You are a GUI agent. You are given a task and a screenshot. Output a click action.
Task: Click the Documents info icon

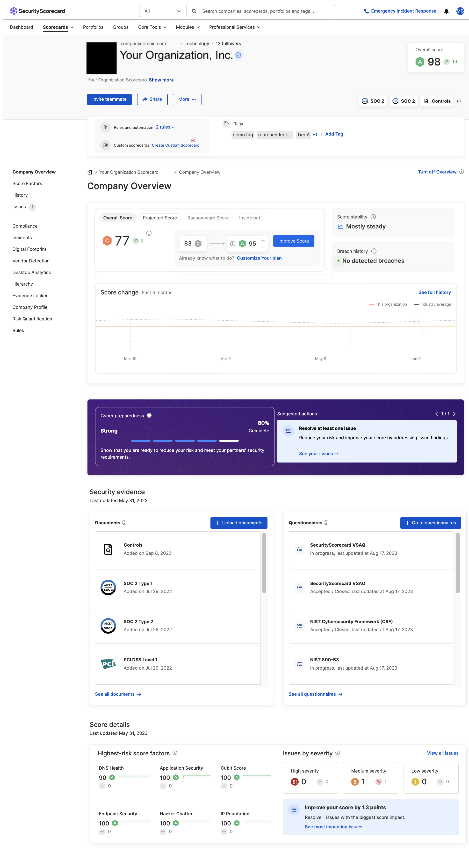click(124, 523)
